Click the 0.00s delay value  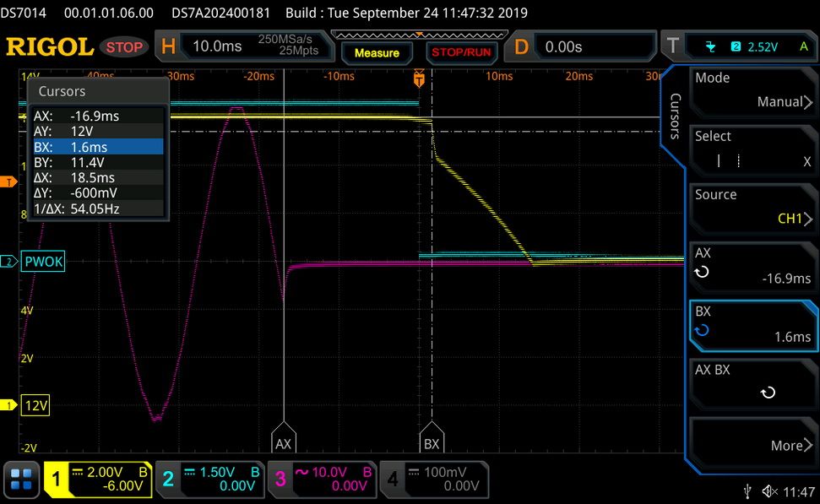point(563,47)
